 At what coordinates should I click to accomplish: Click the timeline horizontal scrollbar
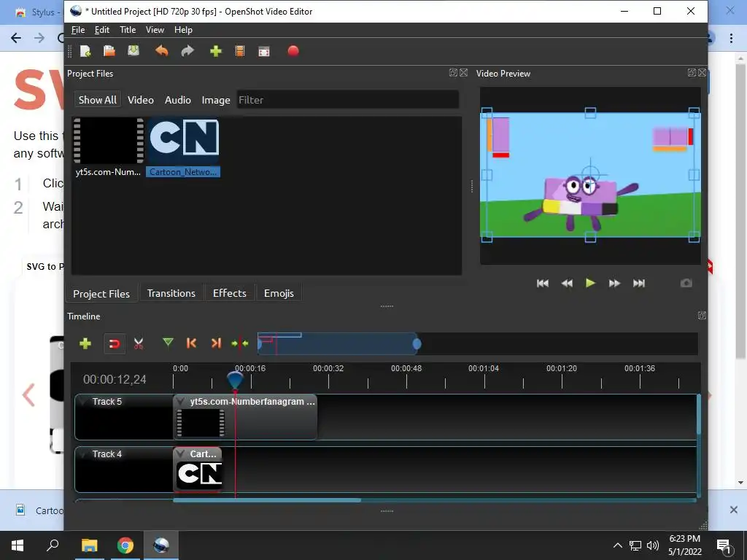pyautogui.click(x=267, y=500)
